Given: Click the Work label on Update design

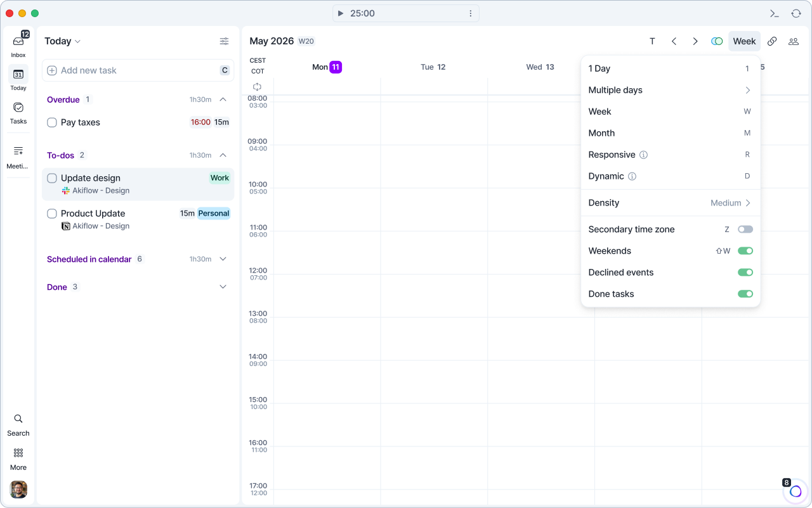Looking at the screenshot, I should (x=219, y=178).
